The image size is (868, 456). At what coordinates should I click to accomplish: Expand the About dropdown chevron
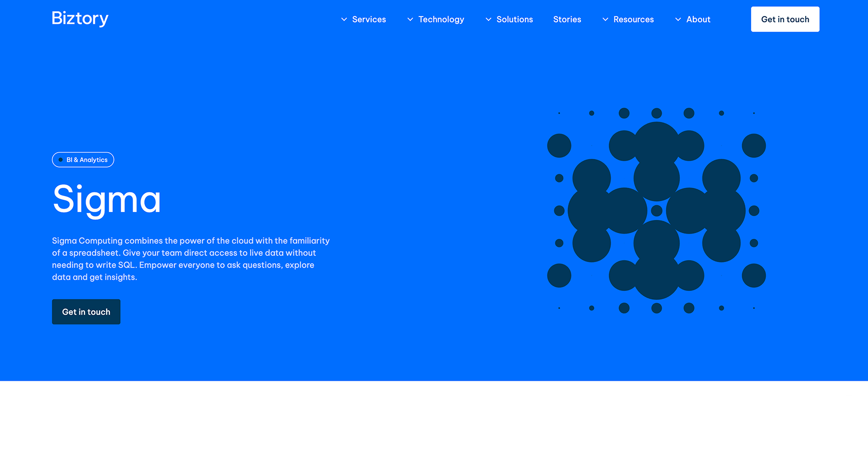pyautogui.click(x=678, y=20)
